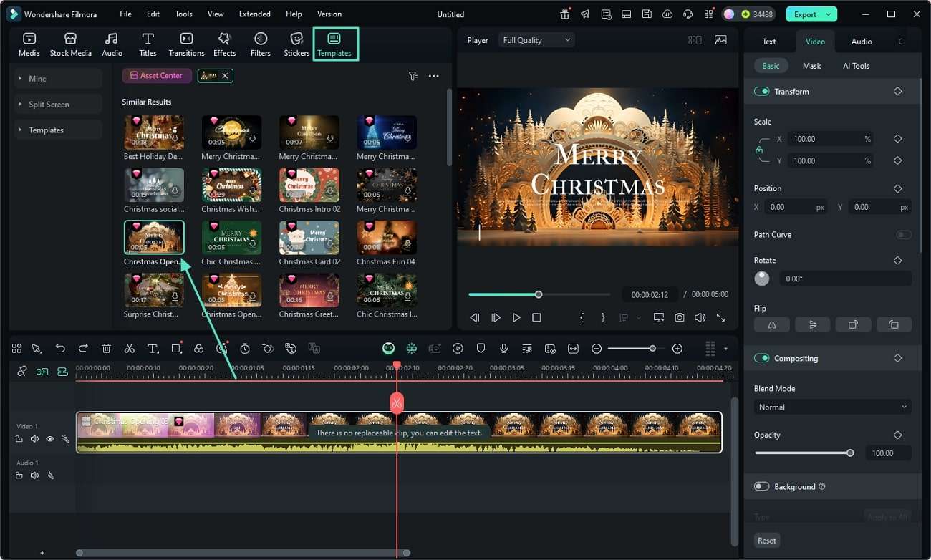
Task: Click the undo arrow in timeline toolbar
Action: pos(60,348)
